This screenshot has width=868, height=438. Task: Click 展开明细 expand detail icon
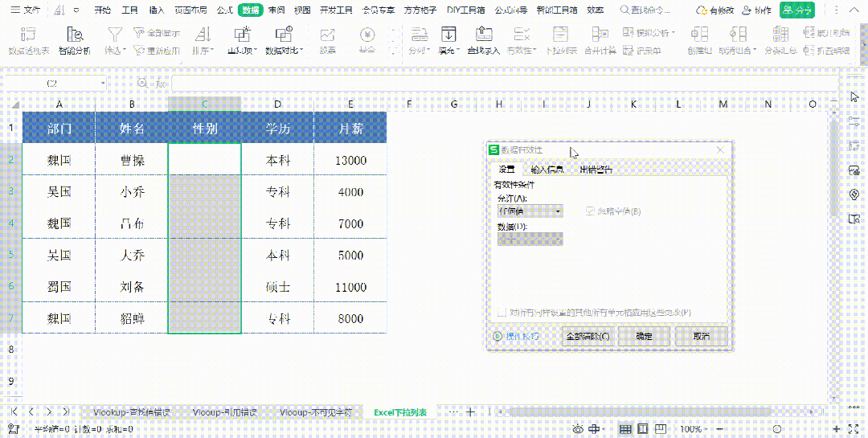point(826,33)
